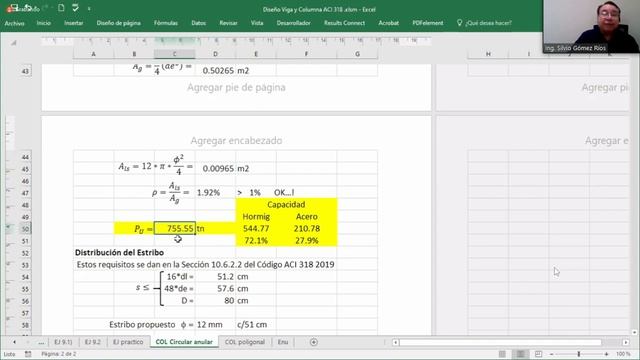Select the cell with value 755.55
This screenshot has height=360, width=640.
175,229
